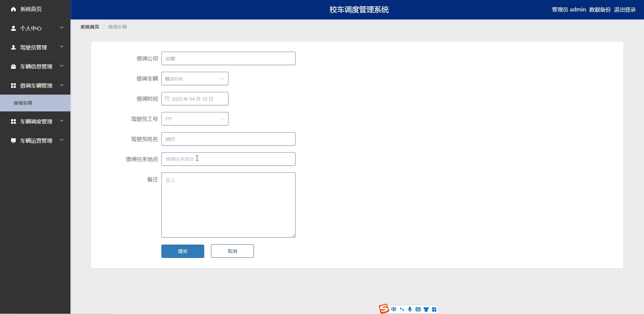Click the briefcase icon for 车辆信息管理

[x=13, y=67]
